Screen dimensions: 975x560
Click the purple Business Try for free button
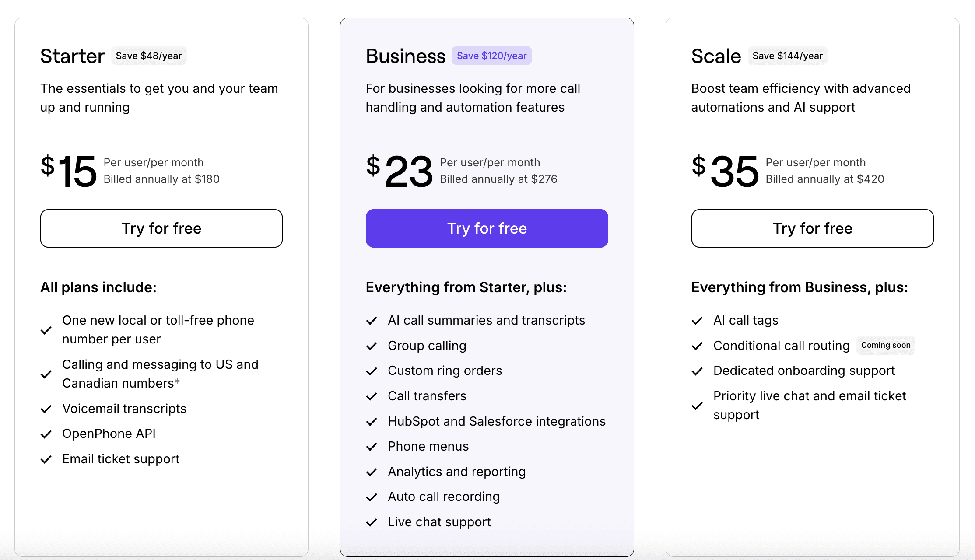(x=487, y=228)
